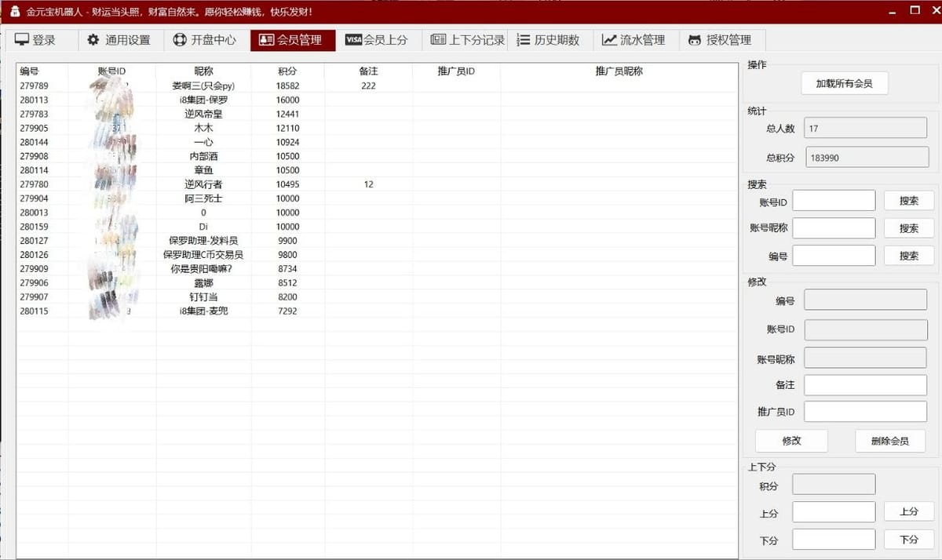Screen dimensions: 942x560
Task: Click the lifebuoy icon on 开盘中心 tab
Action: (x=180, y=40)
